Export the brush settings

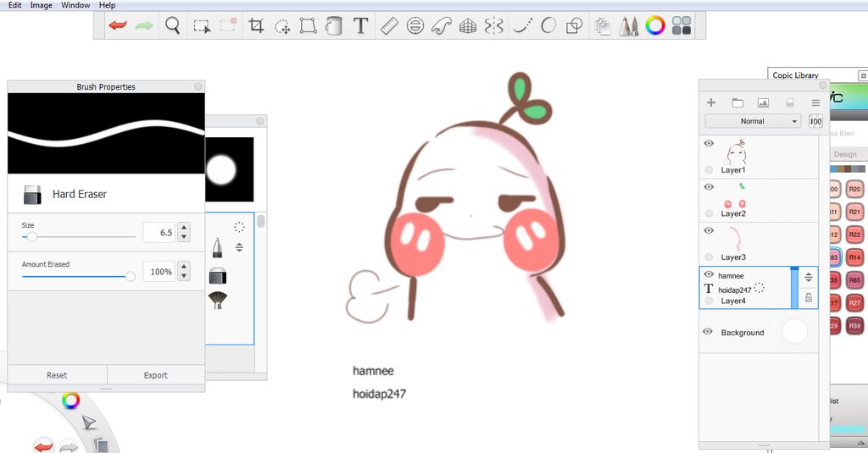[156, 375]
